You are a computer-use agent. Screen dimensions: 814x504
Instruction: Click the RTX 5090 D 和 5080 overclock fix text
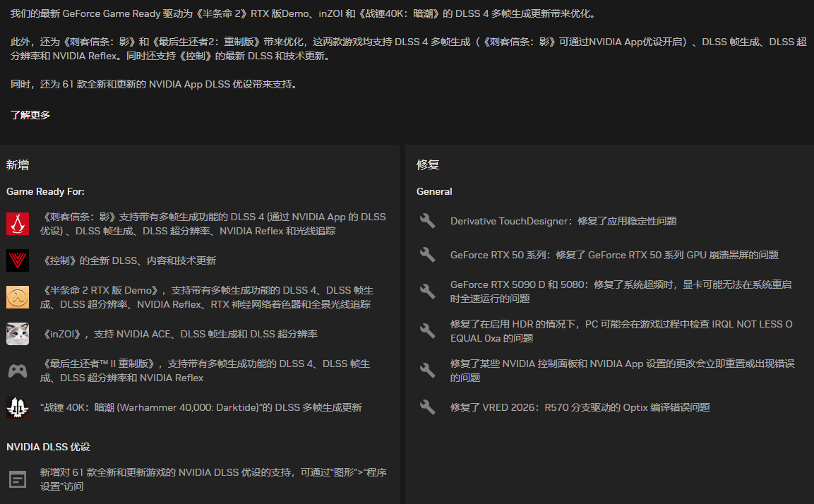coord(621,292)
